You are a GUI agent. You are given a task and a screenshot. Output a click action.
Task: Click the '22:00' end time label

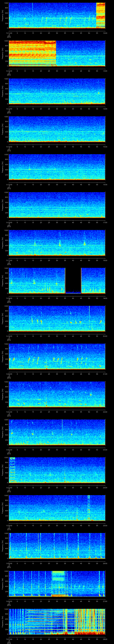click(x=105, y=412)
